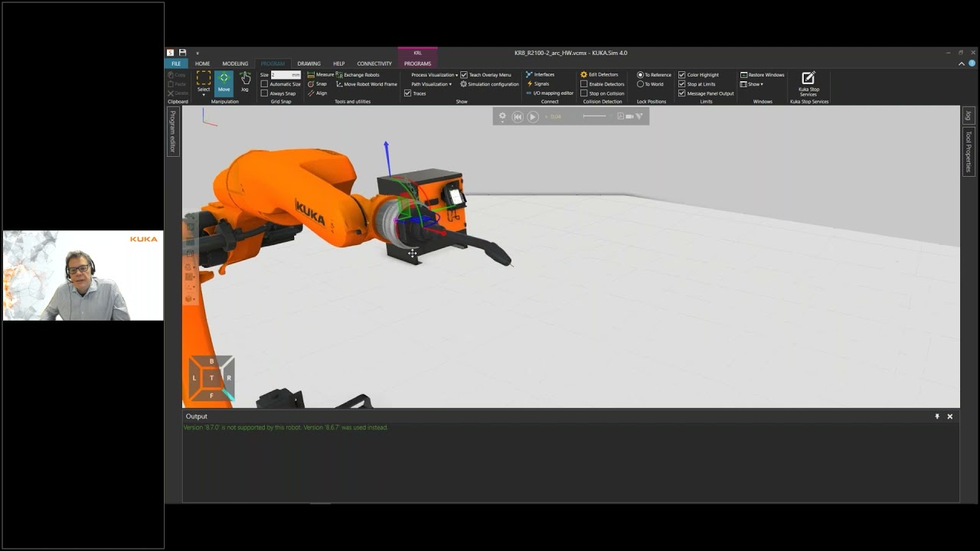The image size is (980, 551).
Task: Switch to the MODELING tab
Action: (x=235, y=64)
